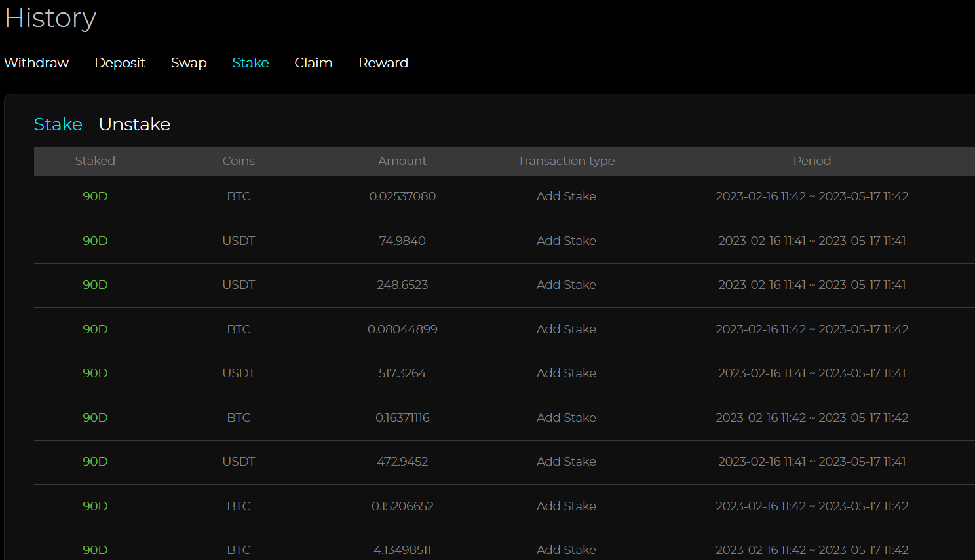Image resolution: width=975 pixels, height=560 pixels.
Task: Click the period of the 0.16371116 row
Action: (812, 418)
